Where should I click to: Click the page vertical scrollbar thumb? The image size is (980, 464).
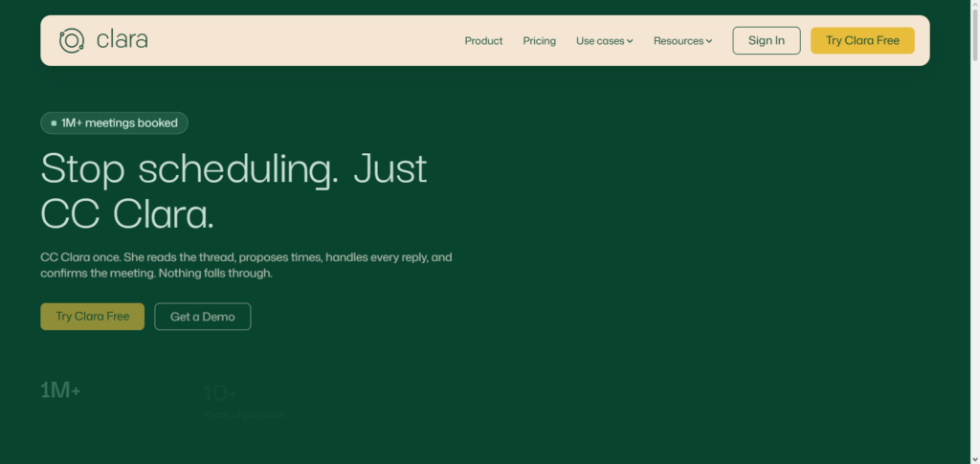coord(975,34)
